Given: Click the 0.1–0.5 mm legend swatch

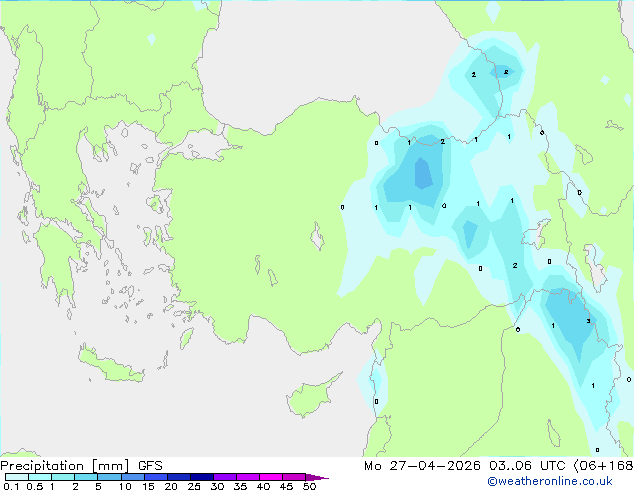Looking at the screenshot, I should tap(17, 477).
